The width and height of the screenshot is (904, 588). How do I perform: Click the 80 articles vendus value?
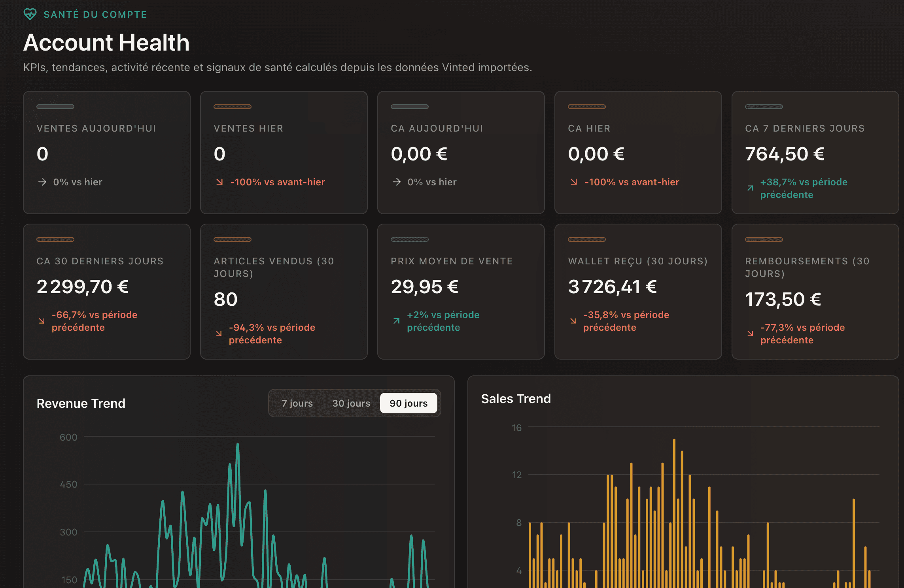[x=225, y=300]
